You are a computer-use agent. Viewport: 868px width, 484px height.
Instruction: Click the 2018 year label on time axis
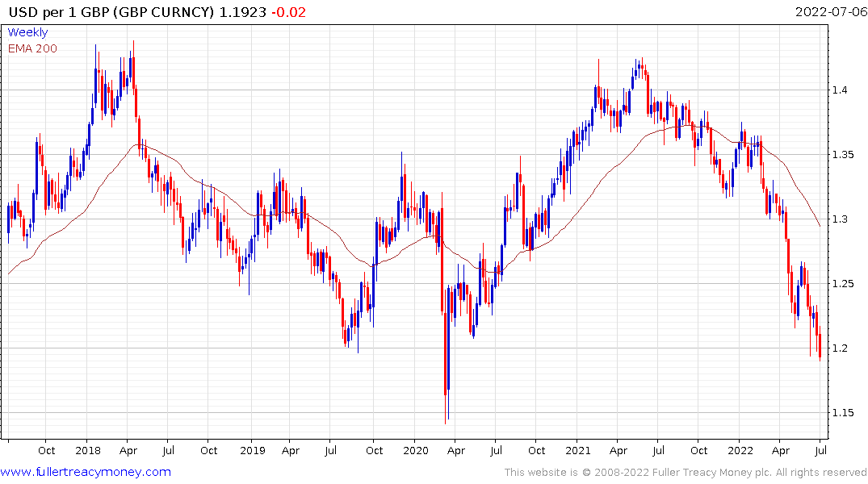(88, 450)
